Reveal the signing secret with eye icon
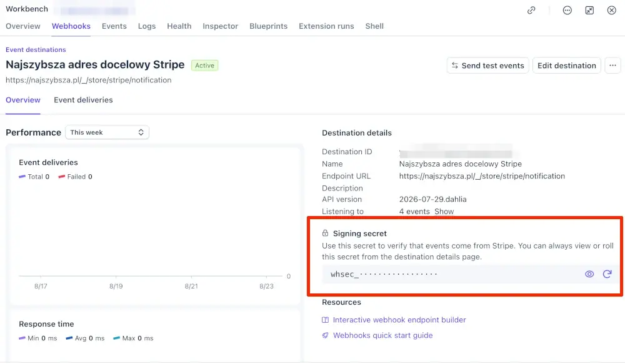 (589, 274)
